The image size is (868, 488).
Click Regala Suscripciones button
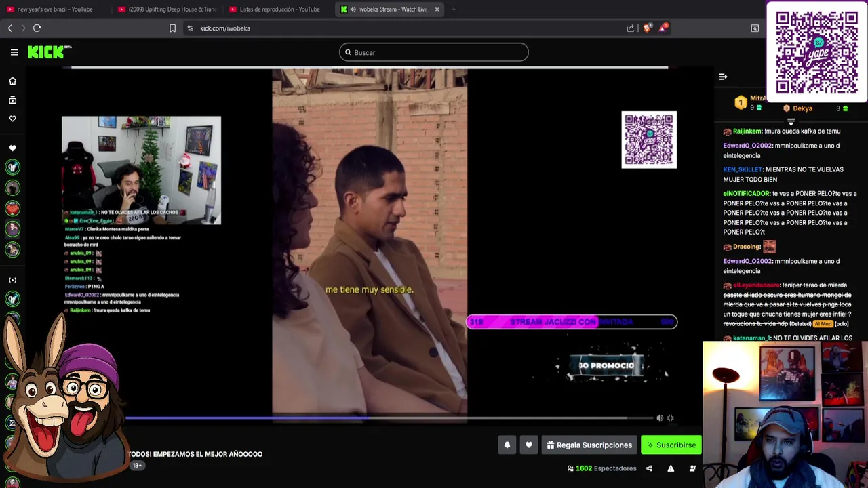tap(589, 445)
